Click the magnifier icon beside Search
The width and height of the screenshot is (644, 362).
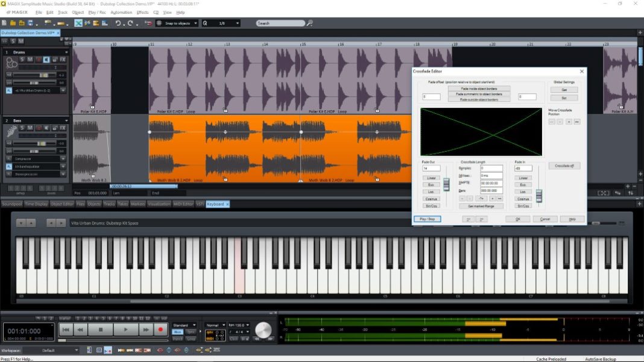(x=310, y=23)
